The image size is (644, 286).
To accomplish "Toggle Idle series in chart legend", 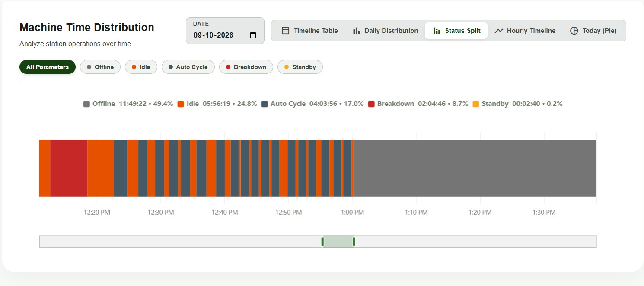I will point(217,104).
